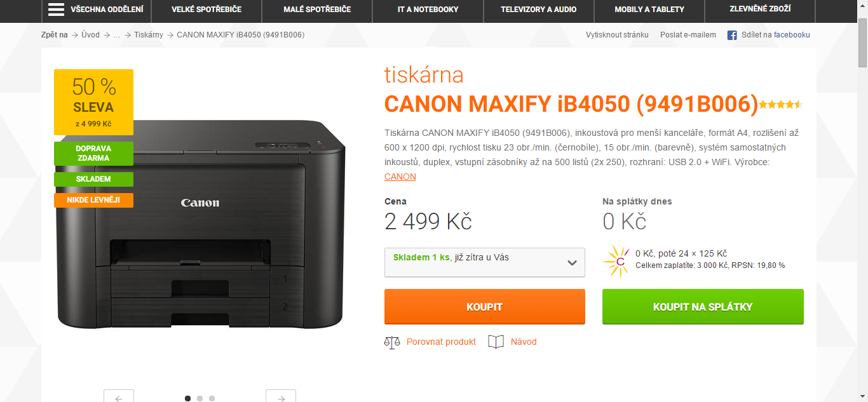Click the Facebook share icon

click(732, 35)
